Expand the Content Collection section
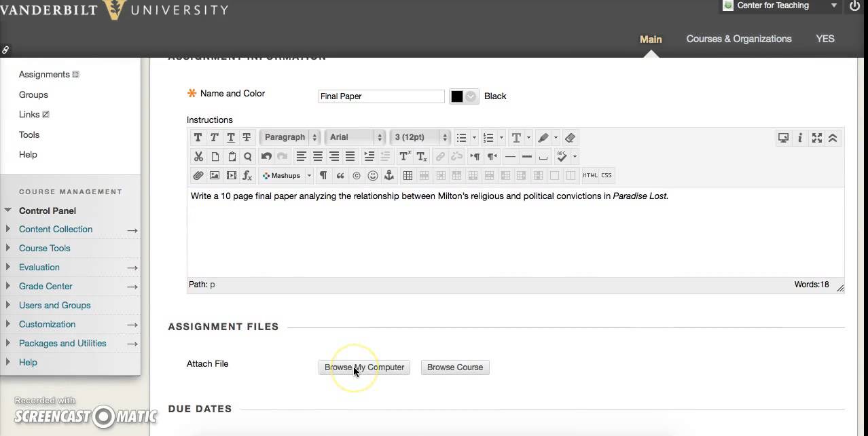Image resolution: width=868 pixels, height=436 pixels. click(x=7, y=229)
